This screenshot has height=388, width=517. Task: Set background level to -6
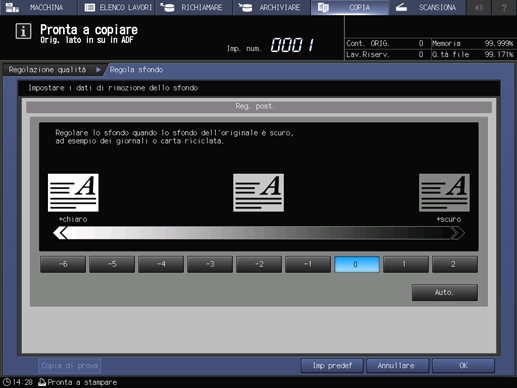63,264
